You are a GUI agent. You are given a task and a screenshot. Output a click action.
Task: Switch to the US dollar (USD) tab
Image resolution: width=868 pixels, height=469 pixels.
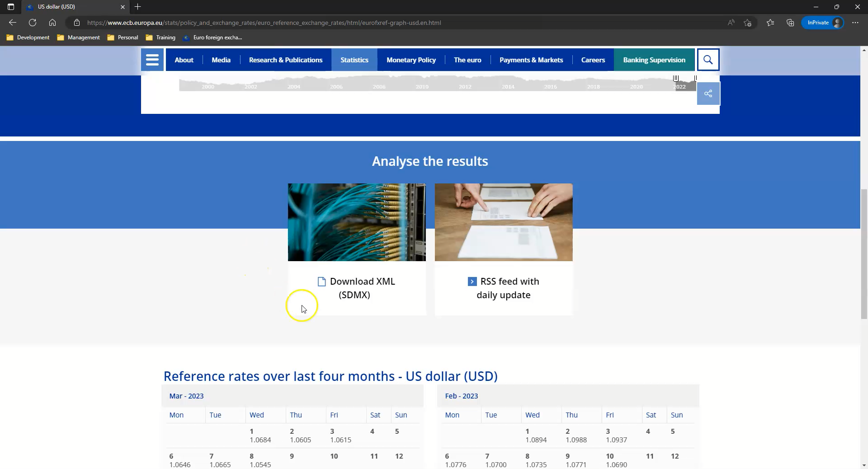coord(68,7)
